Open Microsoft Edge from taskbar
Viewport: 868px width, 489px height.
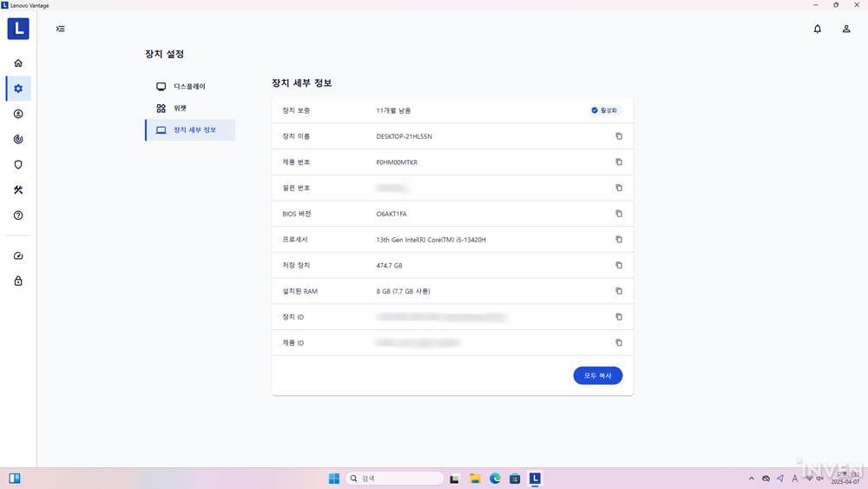click(x=495, y=479)
